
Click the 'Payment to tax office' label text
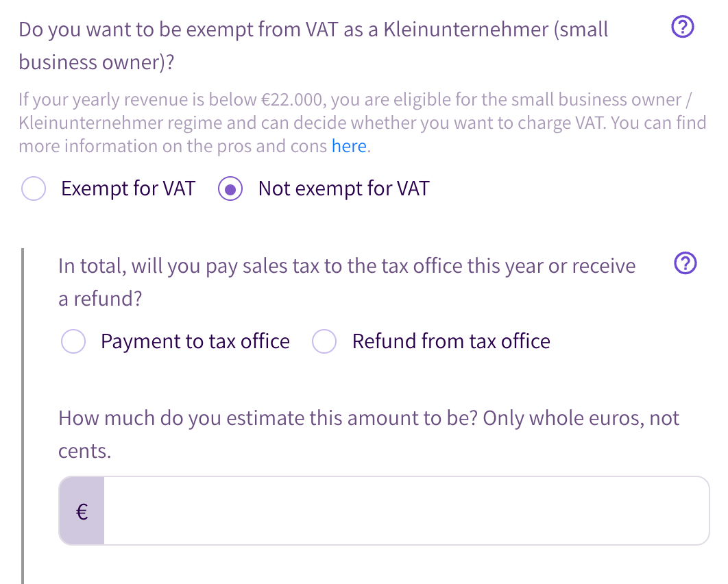(195, 341)
